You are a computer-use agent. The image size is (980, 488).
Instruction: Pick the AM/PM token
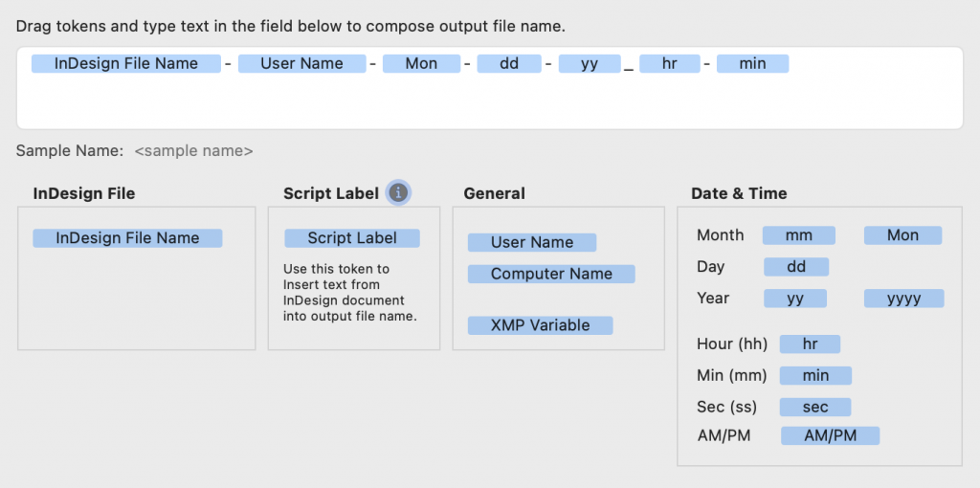click(x=830, y=436)
